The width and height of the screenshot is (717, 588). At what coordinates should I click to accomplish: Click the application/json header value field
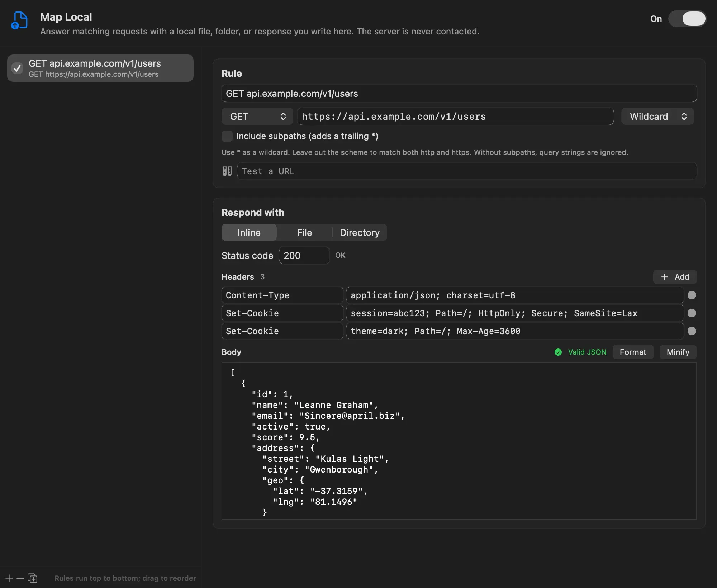point(515,295)
